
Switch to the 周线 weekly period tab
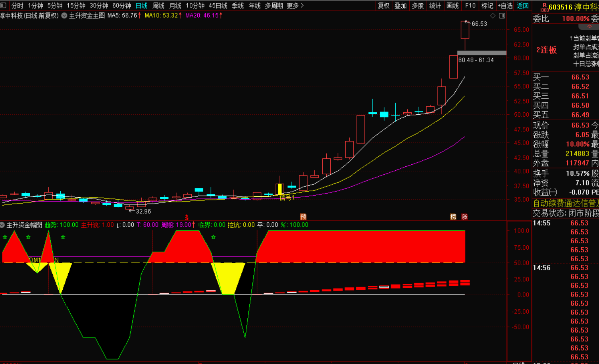(x=158, y=6)
